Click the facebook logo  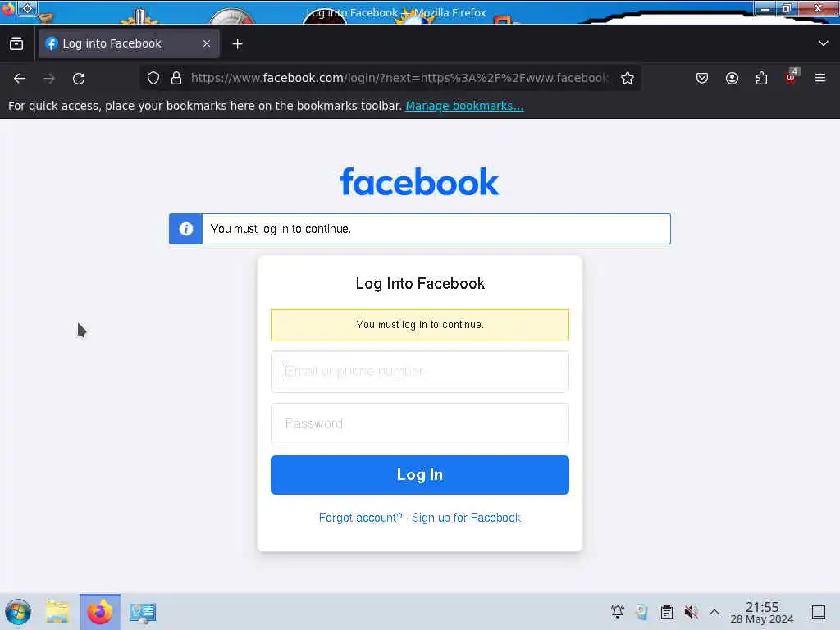point(419,182)
